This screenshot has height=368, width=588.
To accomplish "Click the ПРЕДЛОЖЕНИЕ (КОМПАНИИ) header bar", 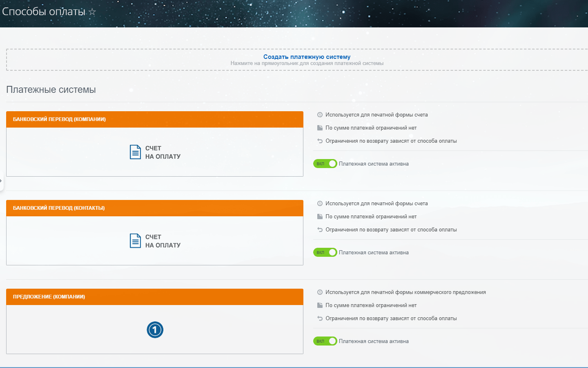I will coord(154,296).
